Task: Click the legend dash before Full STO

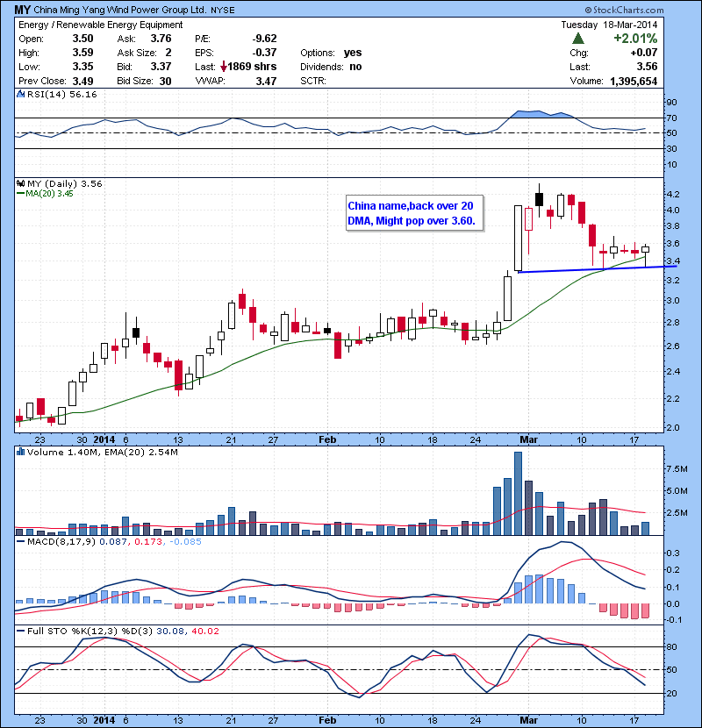Action: point(20,631)
